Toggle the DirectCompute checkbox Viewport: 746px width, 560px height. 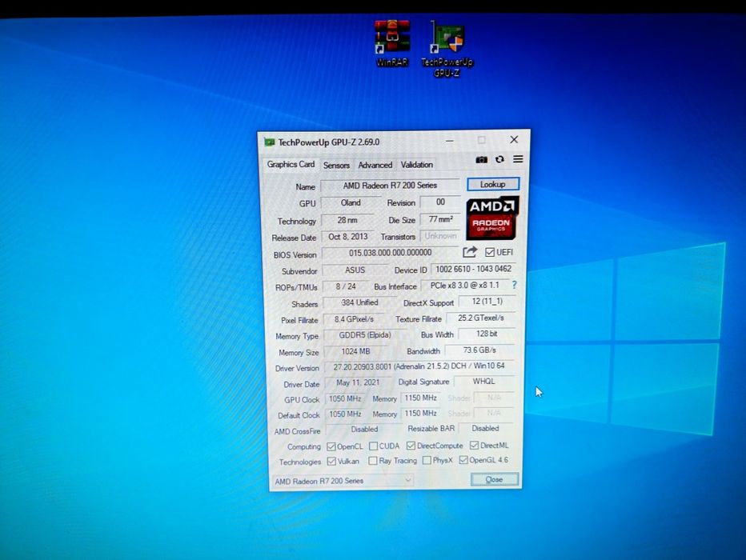[x=411, y=446]
